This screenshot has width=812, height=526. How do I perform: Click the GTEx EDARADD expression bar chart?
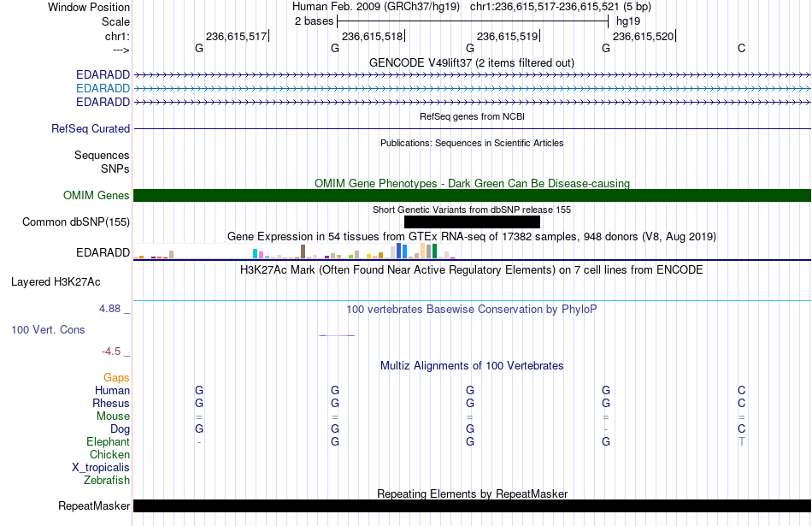(294, 251)
